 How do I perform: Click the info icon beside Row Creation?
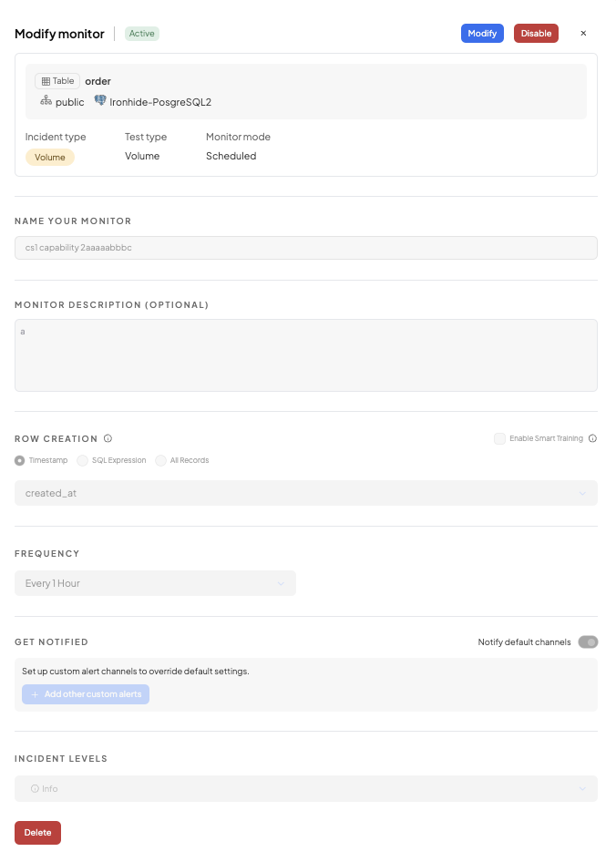108,438
